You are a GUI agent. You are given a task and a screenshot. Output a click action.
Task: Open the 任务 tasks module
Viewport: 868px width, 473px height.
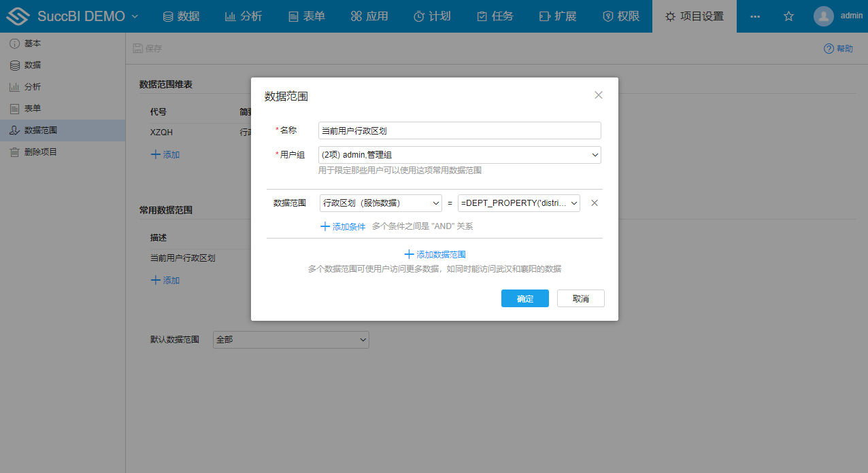[495, 15]
